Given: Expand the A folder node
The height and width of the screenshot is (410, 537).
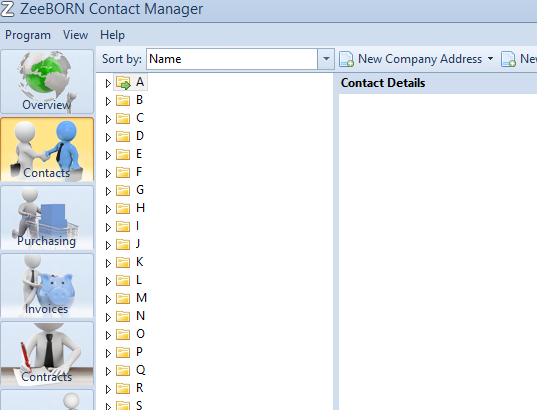Looking at the screenshot, I should click(x=108, y=83).
